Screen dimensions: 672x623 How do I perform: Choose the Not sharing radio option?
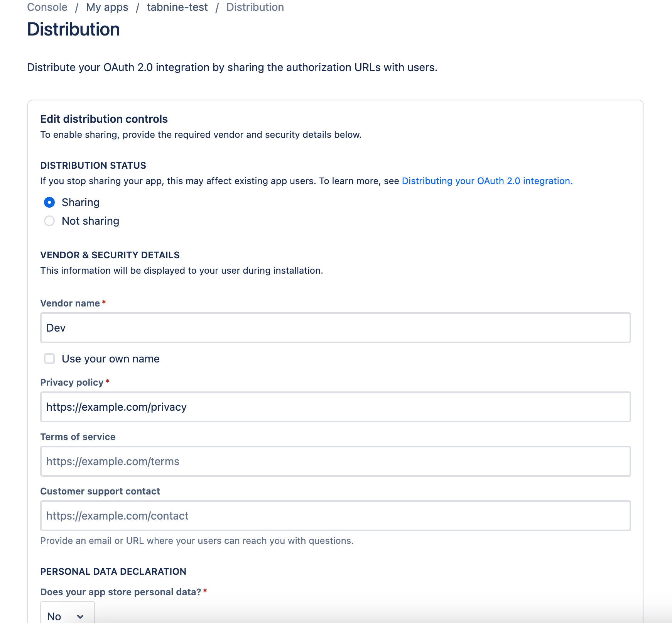pyautogui.click(x=49, y=221)
